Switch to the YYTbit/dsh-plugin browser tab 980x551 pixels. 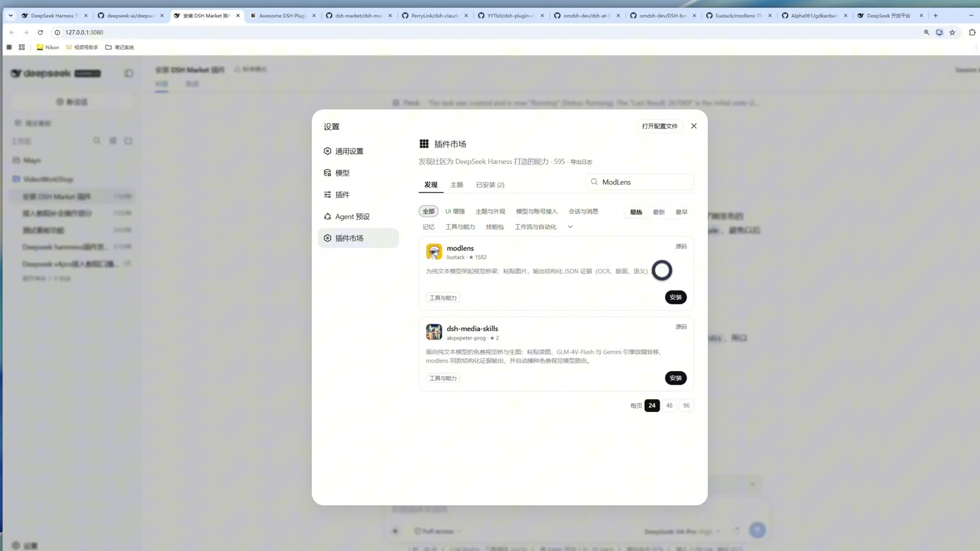click(511, 15)
